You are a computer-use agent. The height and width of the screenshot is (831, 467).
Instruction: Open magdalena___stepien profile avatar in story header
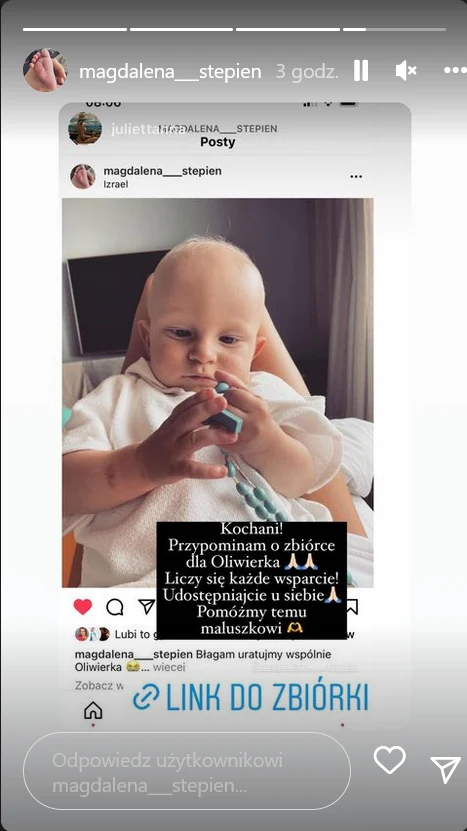(x=45, y=70)
